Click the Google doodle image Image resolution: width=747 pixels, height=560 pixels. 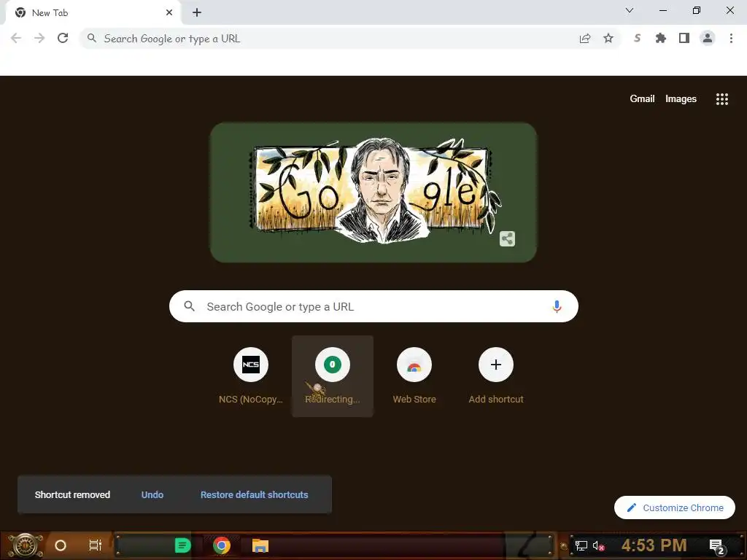point(373,192)
